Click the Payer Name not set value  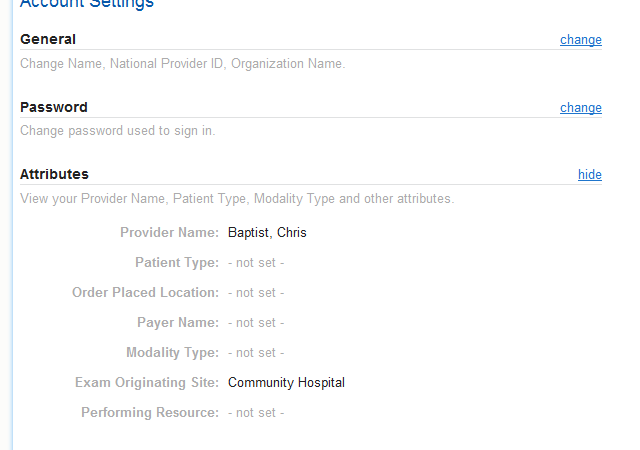pyautogui.click(x=256, y=323)
